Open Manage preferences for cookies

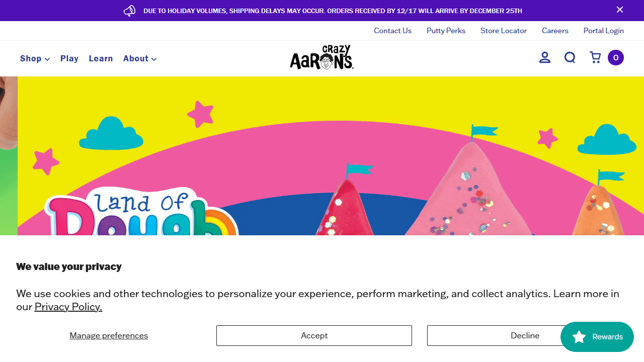click(x=109, y=335)
